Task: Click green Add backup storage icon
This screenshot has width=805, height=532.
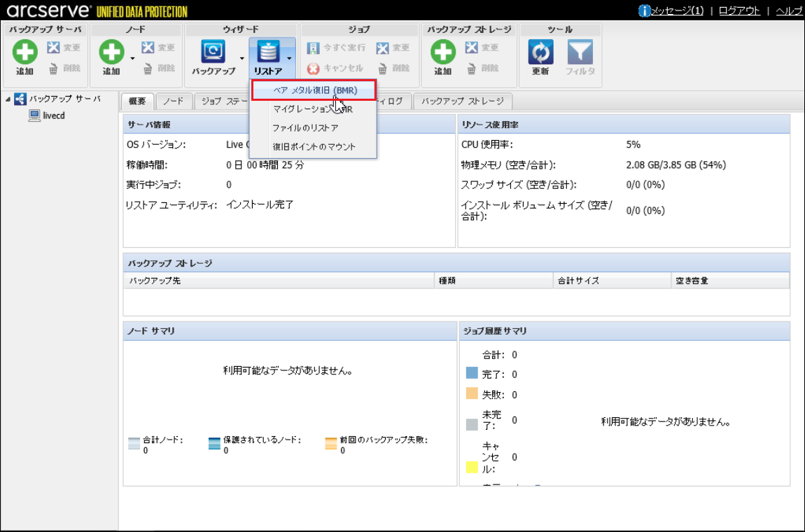Action: tap(443, 52)
